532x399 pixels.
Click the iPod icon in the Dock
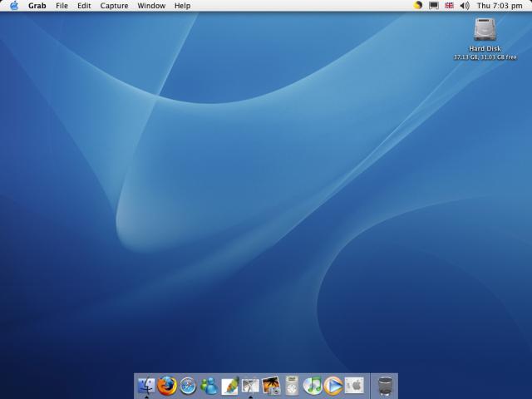pos(292,386)
